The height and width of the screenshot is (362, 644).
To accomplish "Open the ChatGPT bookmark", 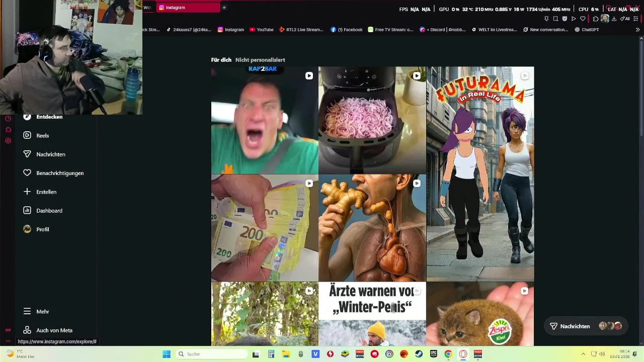I will tap(587, 30).
